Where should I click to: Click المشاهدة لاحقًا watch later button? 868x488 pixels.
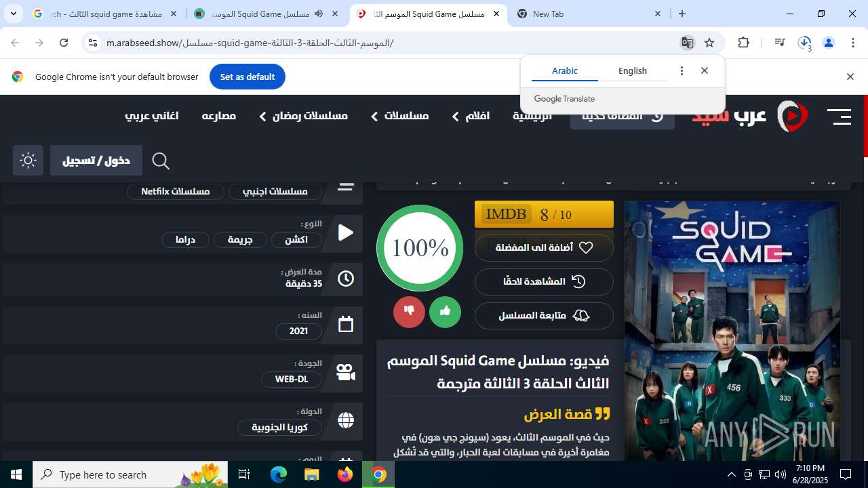click(544, 281)
